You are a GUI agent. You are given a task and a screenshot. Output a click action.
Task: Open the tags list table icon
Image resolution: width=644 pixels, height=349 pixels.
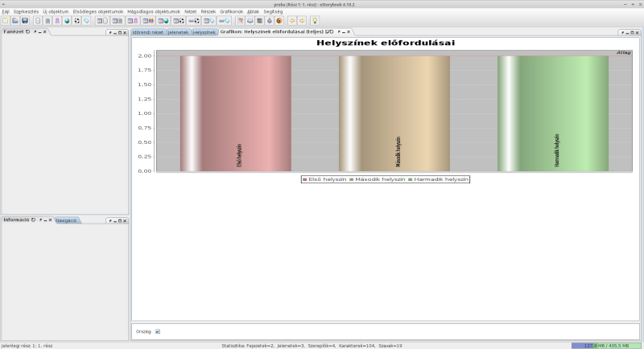209,20
